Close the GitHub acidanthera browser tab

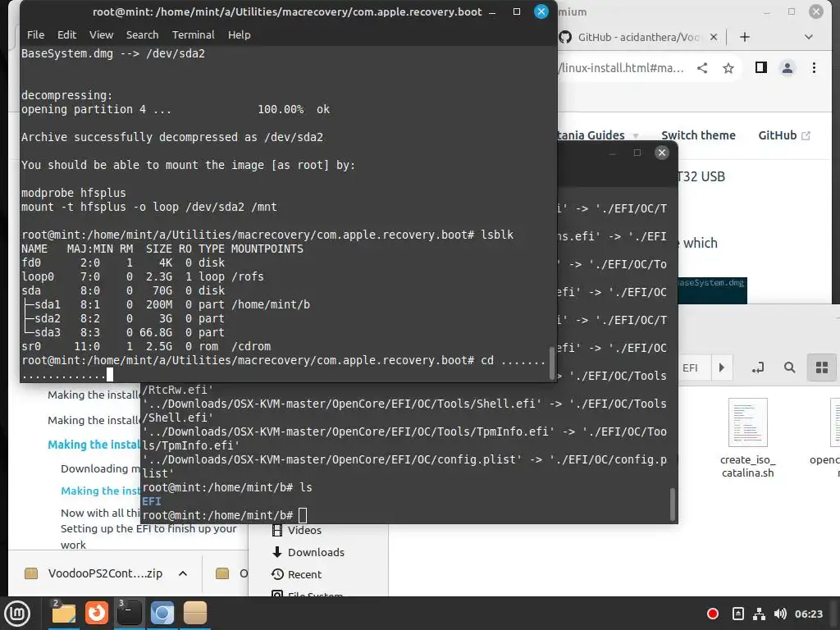pyautogui.click(x=713, y=37)
